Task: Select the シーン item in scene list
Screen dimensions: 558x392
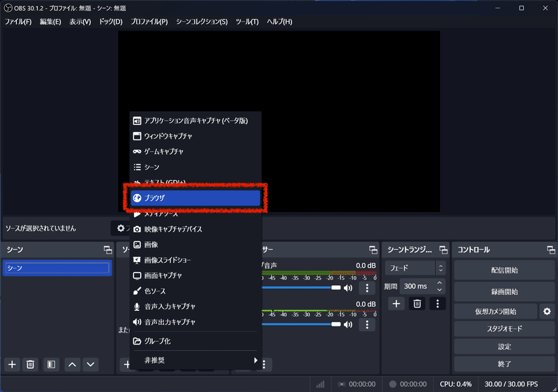Action: (57, 269)
